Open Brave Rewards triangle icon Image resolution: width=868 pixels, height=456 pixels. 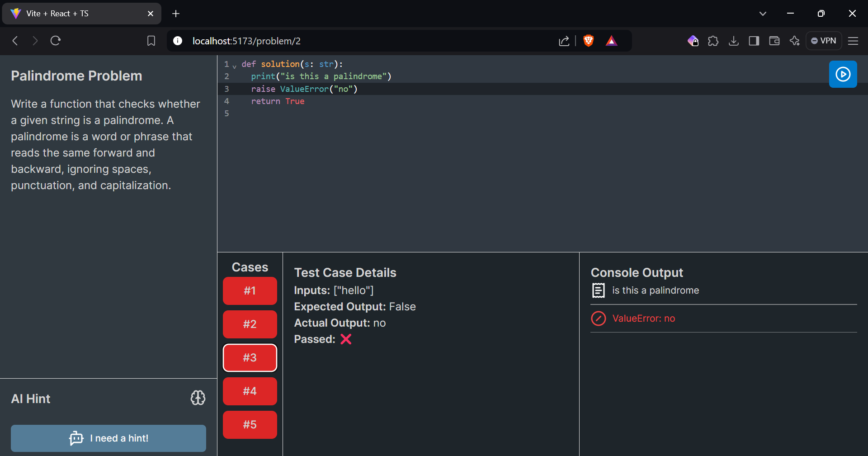612,41
